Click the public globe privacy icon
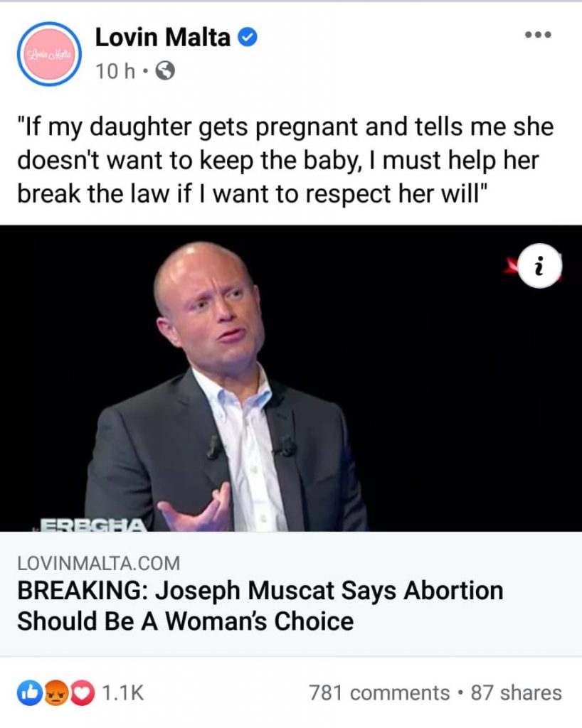The image size is (582, 728). 165,71
